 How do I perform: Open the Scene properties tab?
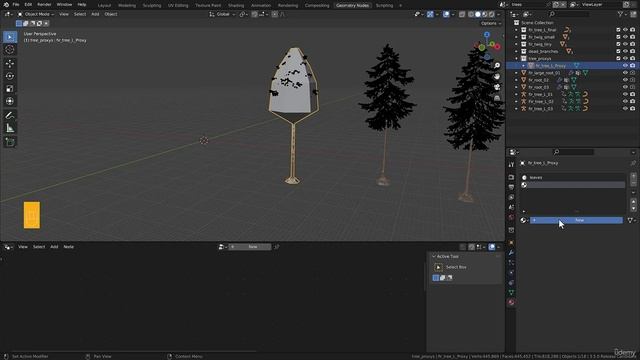click(511, 207)
